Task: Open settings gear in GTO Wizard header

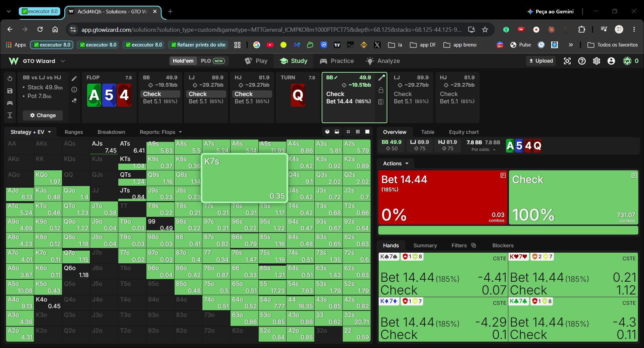Action: tap(596, 61)
